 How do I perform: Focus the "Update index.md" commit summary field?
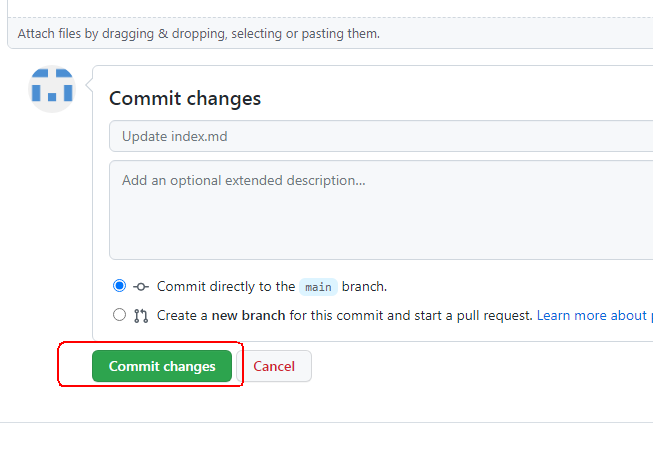(x=381, y=136)
